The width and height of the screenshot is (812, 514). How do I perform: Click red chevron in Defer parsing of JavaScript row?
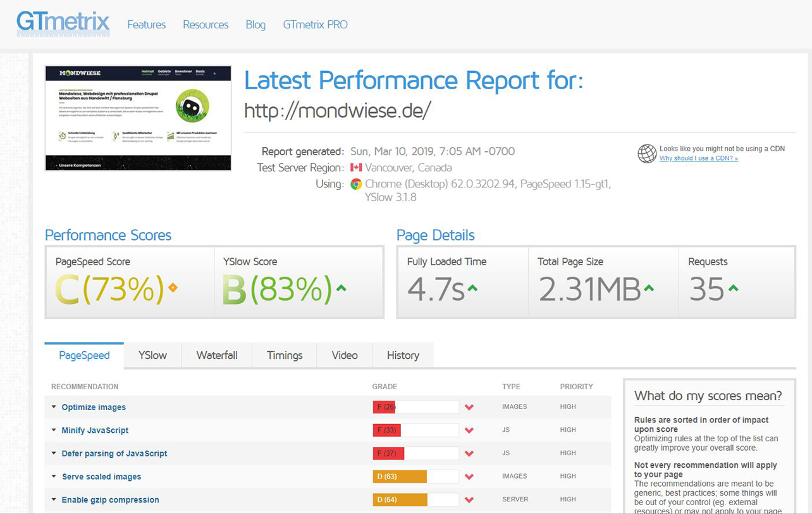click(469, 453)
